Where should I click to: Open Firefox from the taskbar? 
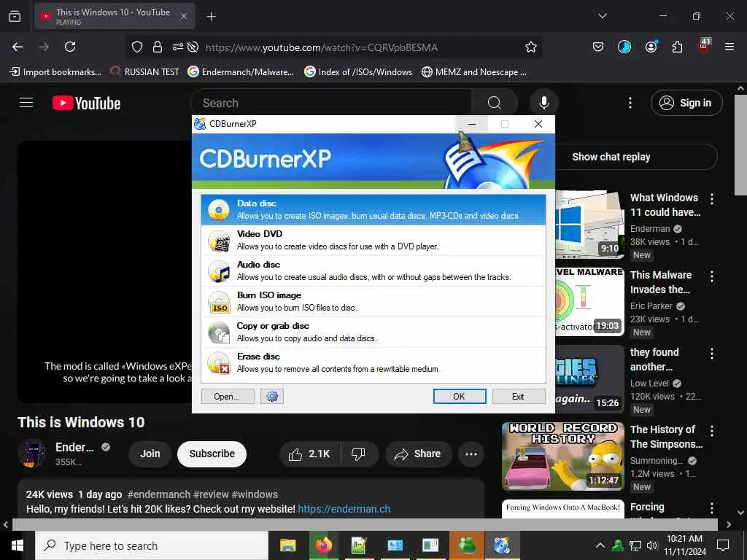point(323,545)
